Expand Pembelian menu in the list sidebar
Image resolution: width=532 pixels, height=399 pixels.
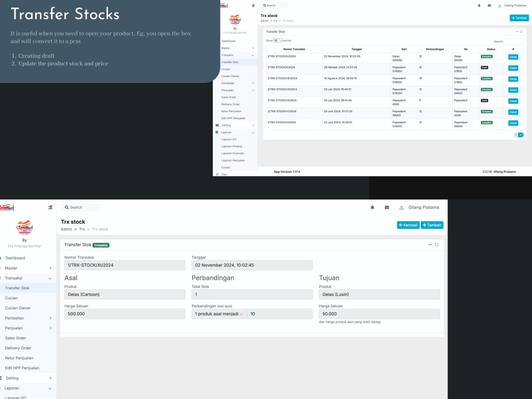coord(253,83)
